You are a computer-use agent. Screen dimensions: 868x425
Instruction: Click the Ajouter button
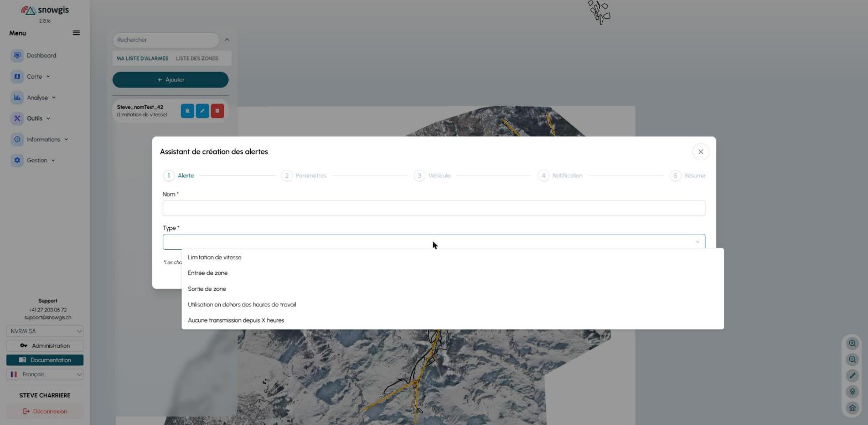(x=170, y=80)
